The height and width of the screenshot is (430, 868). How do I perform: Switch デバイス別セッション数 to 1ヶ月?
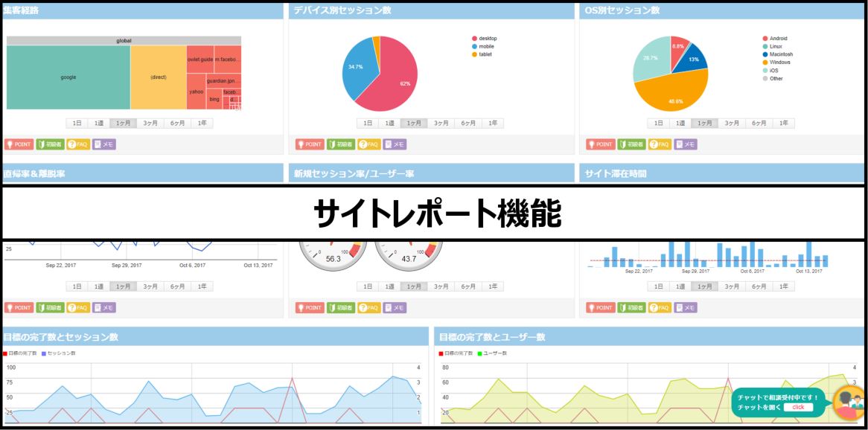click(414, 123)
